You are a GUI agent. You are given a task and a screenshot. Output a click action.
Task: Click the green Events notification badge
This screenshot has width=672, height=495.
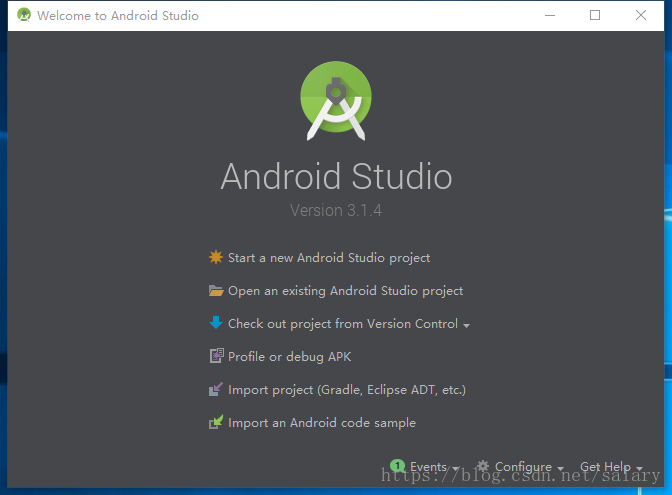point(397,466)
